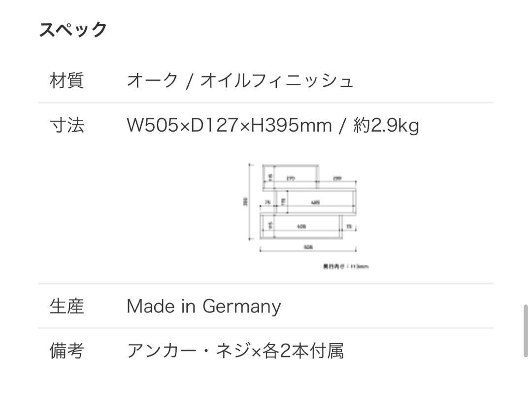Select the 寸法 row label
532x396 pixels.
pos(66,125)
